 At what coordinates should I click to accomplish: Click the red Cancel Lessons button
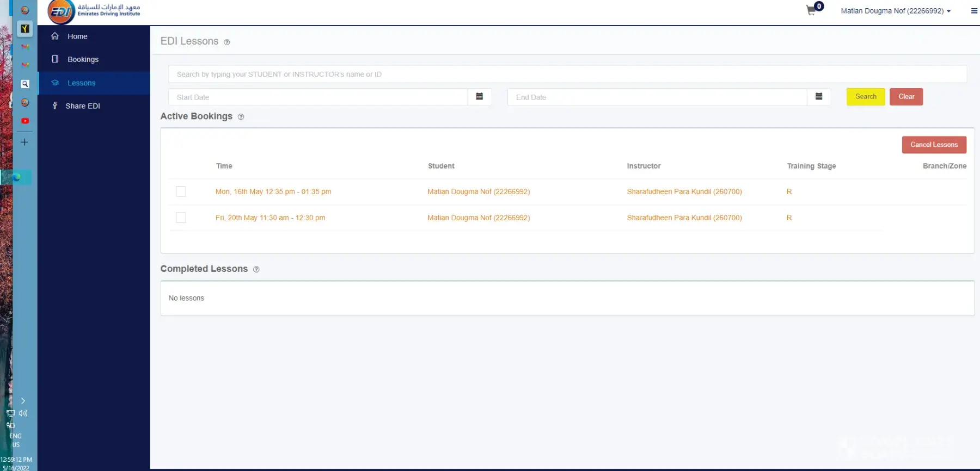pyautogui.click(x=934, y=145)
